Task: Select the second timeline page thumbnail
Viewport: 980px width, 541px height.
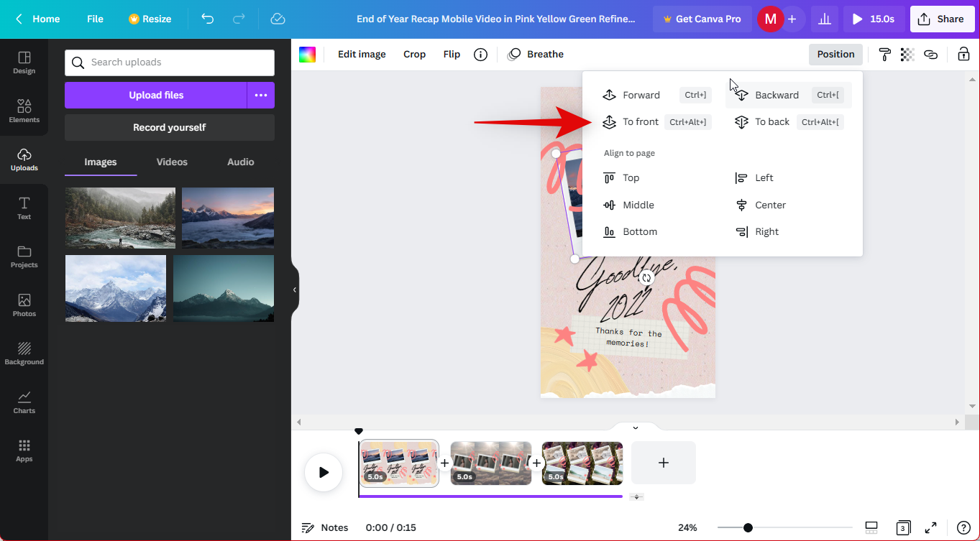Action: 491,463
